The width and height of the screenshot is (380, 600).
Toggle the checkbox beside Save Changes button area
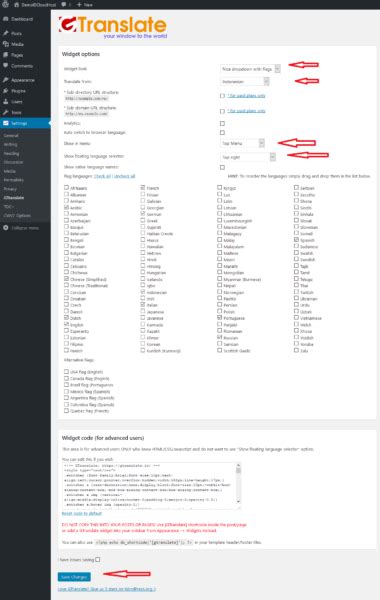[98, 559]
